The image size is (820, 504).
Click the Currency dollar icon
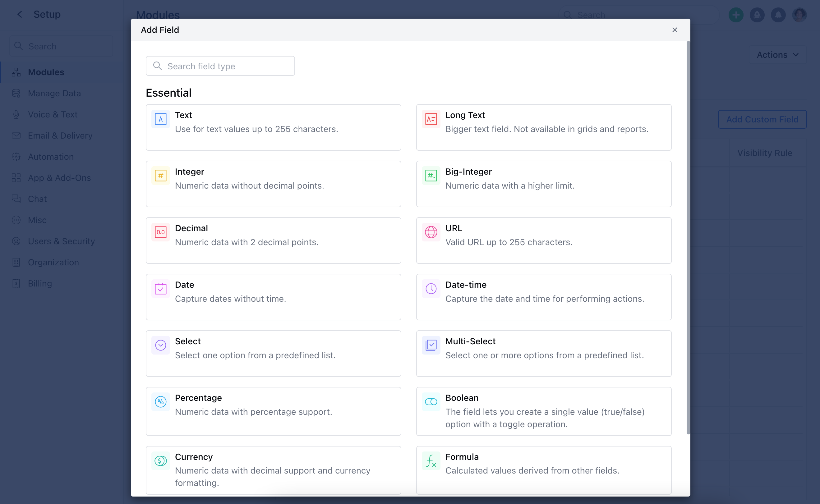pyautogui.click(x=160, y=461)
